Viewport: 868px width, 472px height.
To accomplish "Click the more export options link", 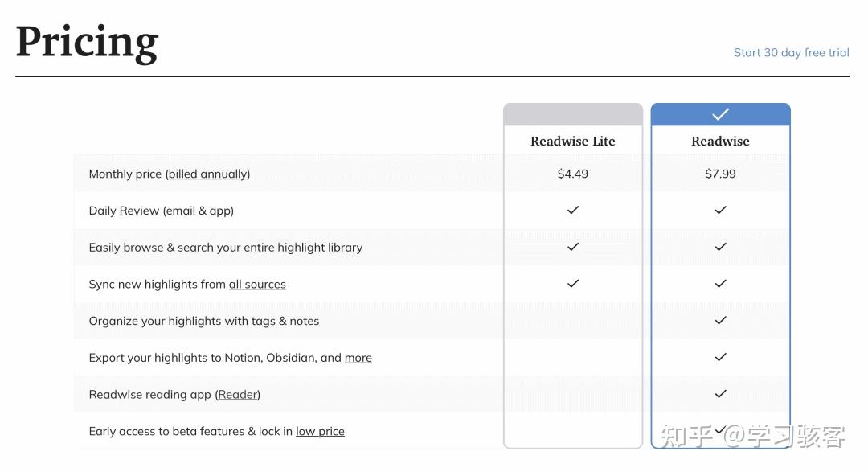I will pos(358,359).
